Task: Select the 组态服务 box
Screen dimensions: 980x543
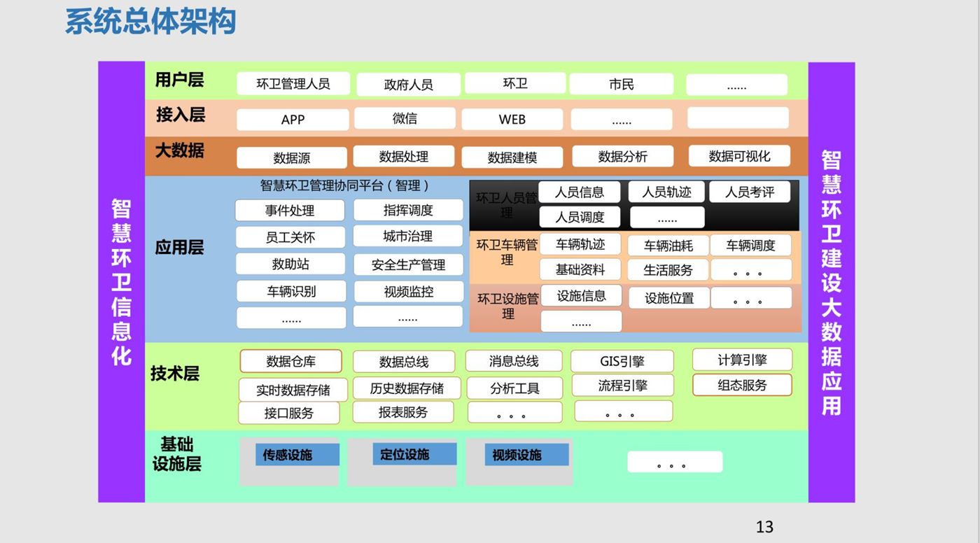Action: pyautogui.click(x=743, y=385)
